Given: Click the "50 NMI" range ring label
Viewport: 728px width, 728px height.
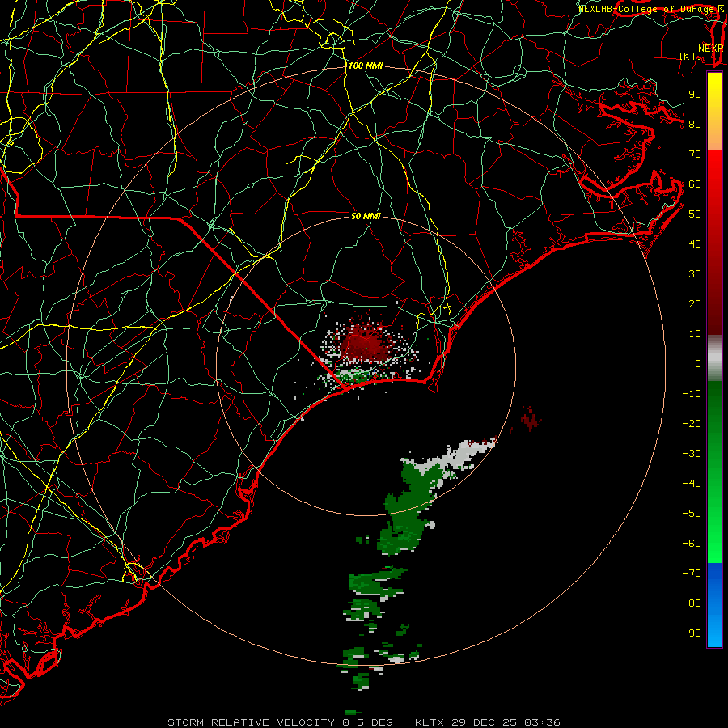Looking at the screenshot, I should tap(366, 216).
